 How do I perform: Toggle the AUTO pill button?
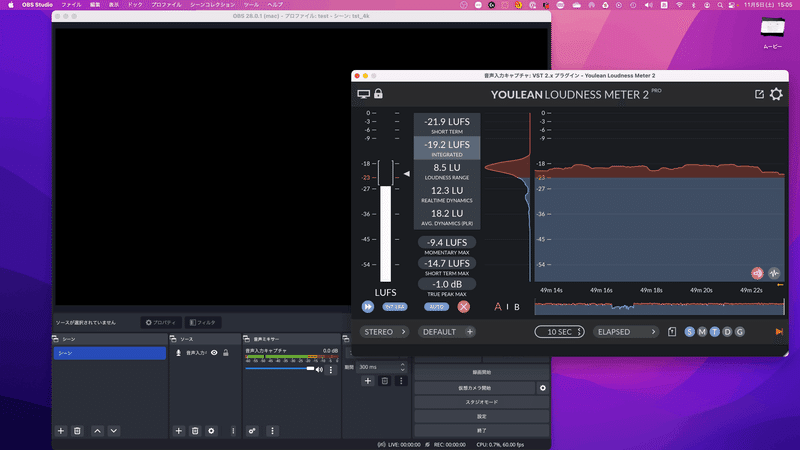(x=436, y=307)
